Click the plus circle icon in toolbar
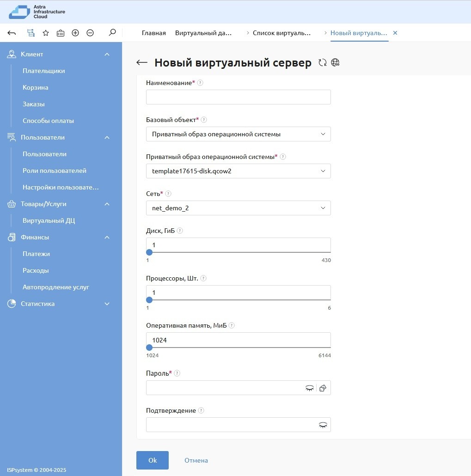The width and height of the screenshot is (471, 476). [75, 33]
